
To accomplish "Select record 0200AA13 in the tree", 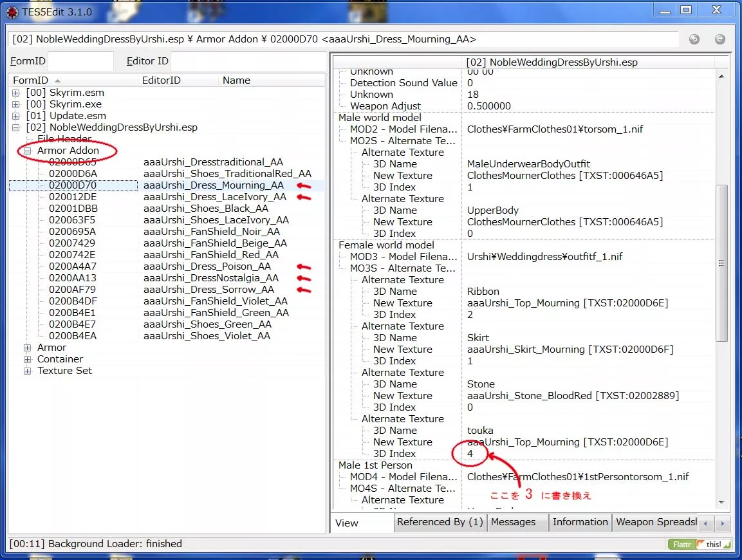I will (x=73, y=278).
